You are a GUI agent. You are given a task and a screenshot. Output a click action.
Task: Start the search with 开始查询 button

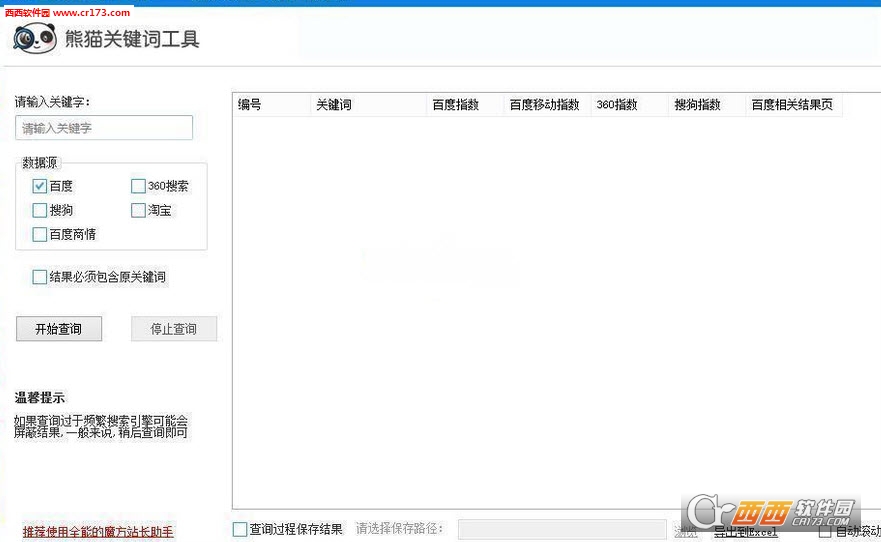point(59,329)
